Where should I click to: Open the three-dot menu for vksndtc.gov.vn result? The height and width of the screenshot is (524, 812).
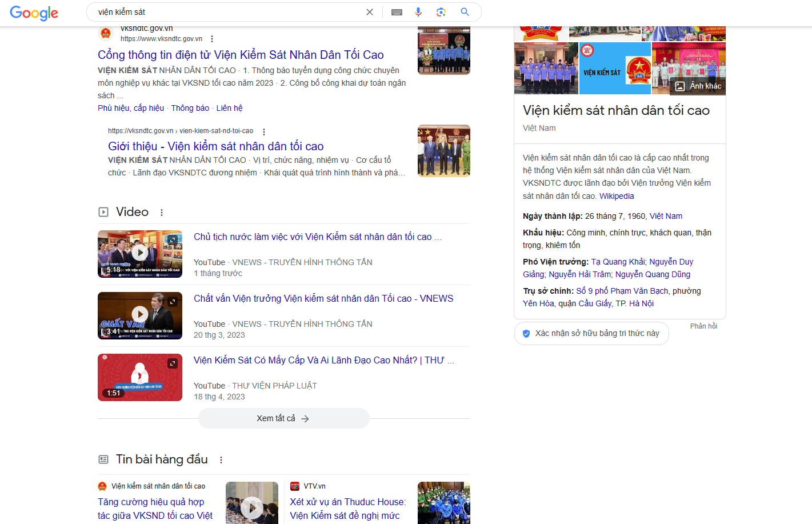tap(211, 38)
